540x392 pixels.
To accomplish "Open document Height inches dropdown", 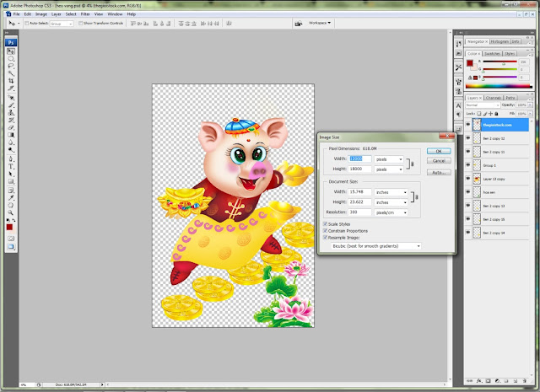I will pos(391,202).
